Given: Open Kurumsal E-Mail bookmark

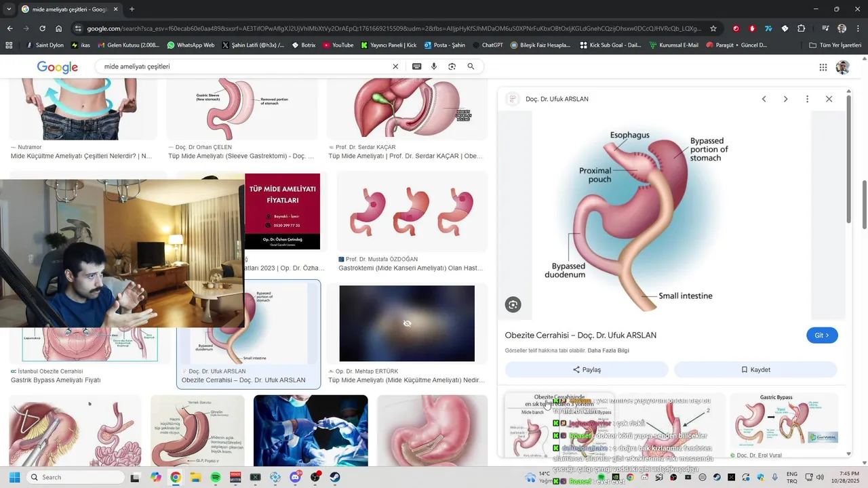Looking at the screenshot, I should (673, 45).
